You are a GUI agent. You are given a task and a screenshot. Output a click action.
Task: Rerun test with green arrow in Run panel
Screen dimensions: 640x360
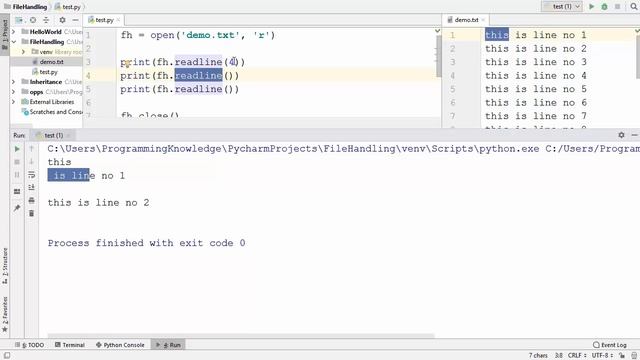[17, 149]
